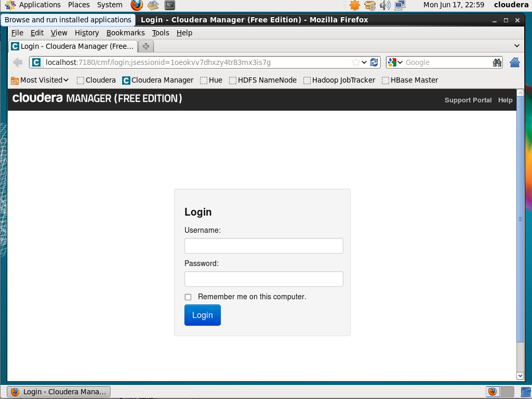Image resolution: width=532 pixels, height=399 pixels.
Task: Open the Places menu
Action: [79, 5]
